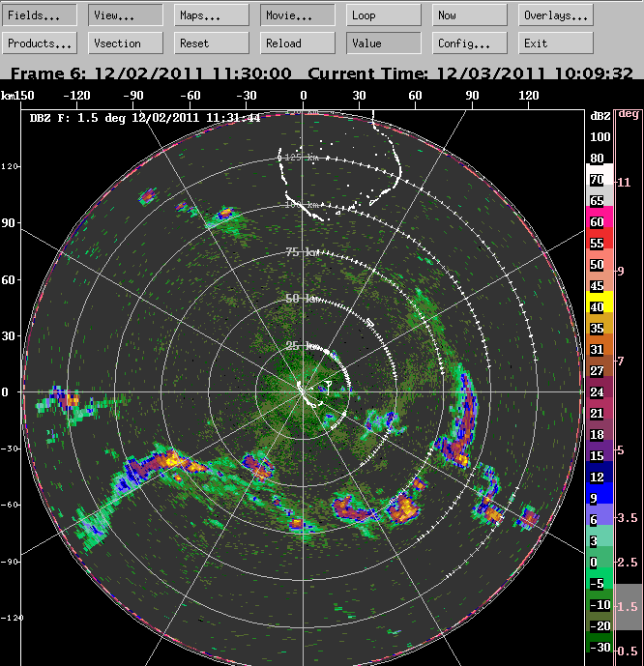Click the lavender 6 dBZ swatch
Image resolution: width=644 pixels, height=666 pixels.
600,514
